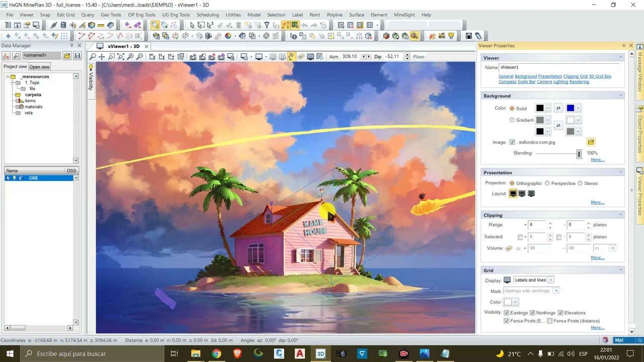This screenshot has width=644, height=362.
Task: Click the search magnifier in Data Manager
Action: (17, 55)
